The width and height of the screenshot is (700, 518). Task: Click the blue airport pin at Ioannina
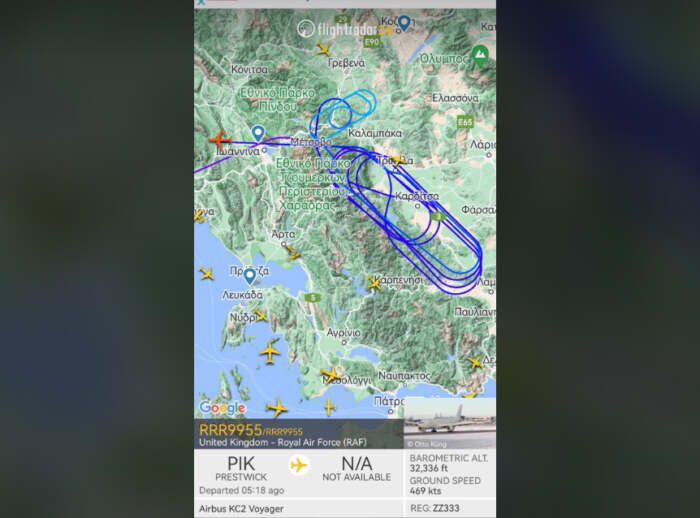258,134
